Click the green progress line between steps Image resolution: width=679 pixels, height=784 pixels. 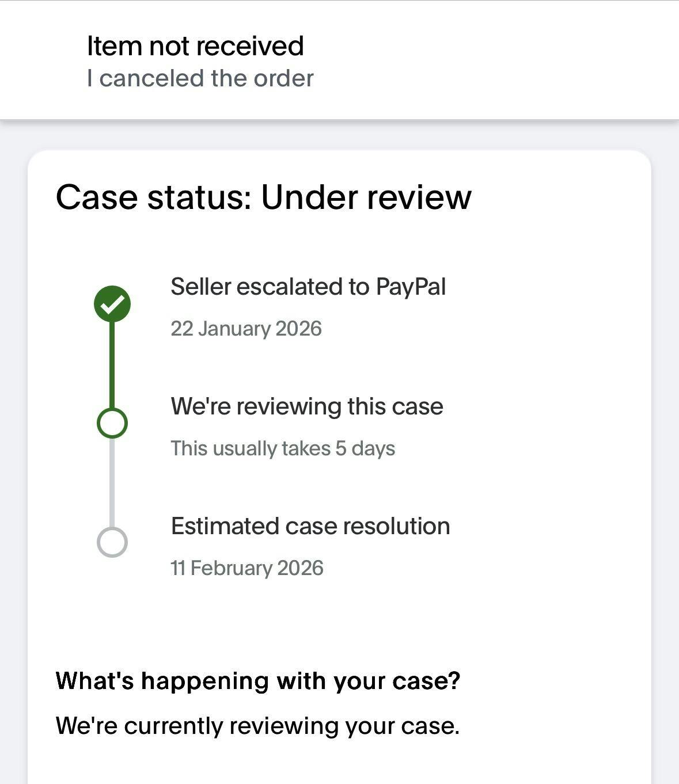112,364
